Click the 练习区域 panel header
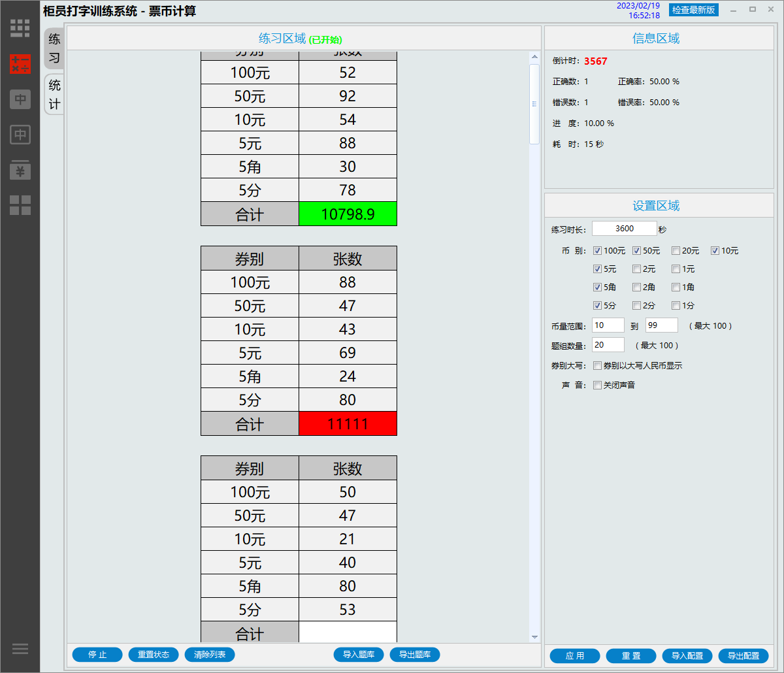 click(304, 39)
